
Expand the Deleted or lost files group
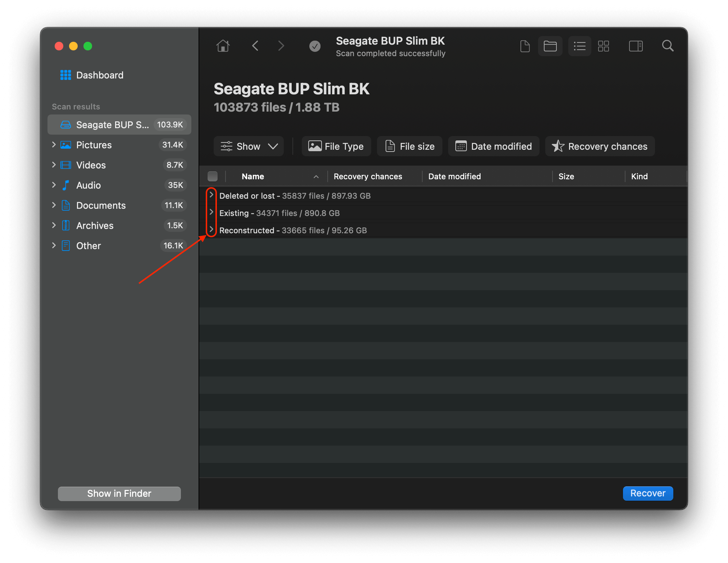(x=211, y=195)
